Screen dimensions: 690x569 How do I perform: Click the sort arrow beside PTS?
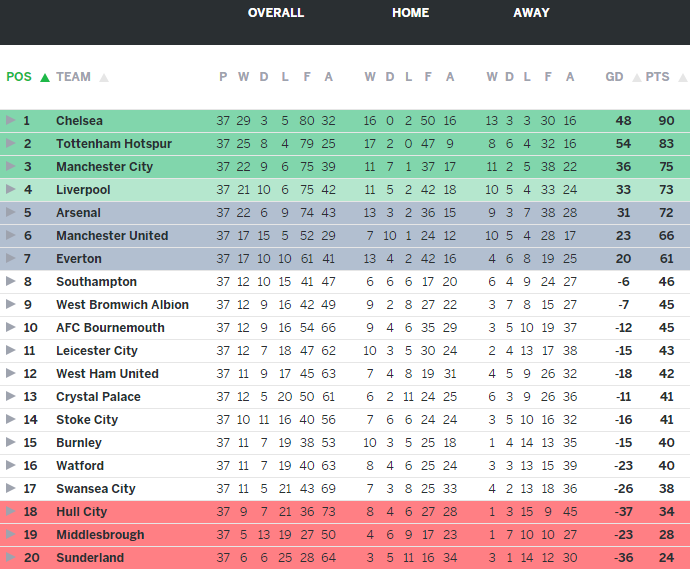coord(680,78)
